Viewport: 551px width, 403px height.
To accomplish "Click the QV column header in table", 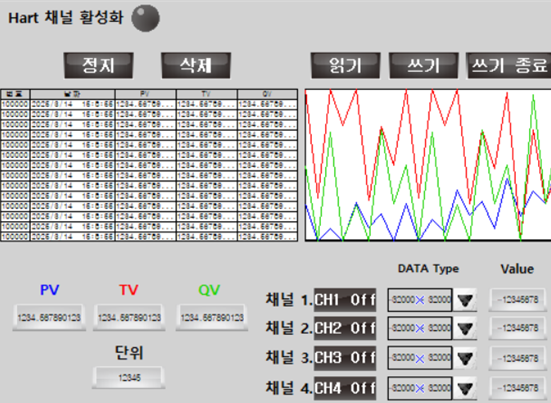I will (x=267, y=94).
